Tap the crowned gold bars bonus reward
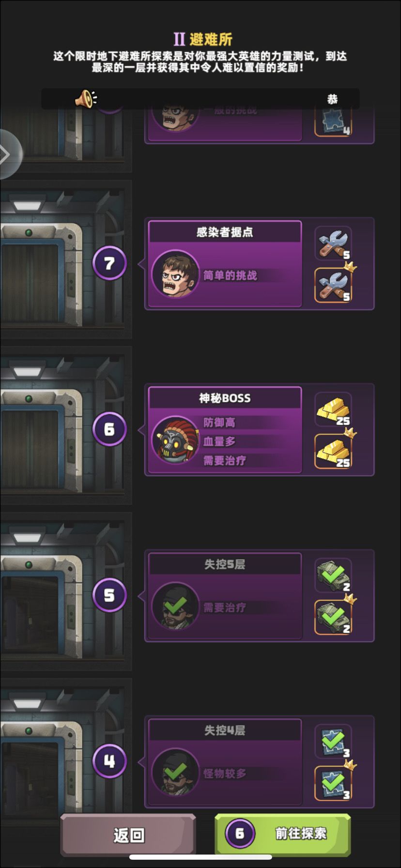This screenshot has height=868, width=401. [x=333, y=451]
